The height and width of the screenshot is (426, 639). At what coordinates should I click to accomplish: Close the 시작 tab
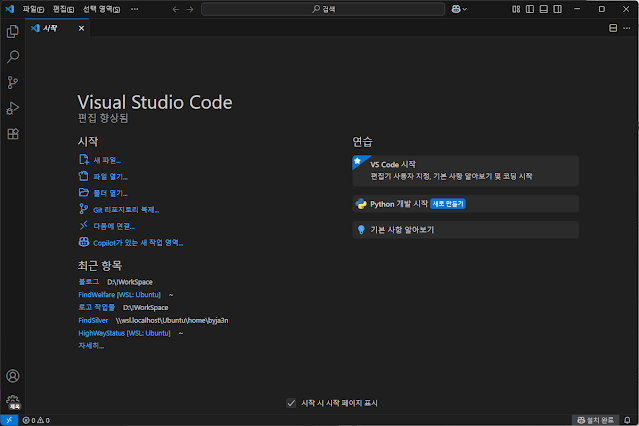tap(82, 28)
